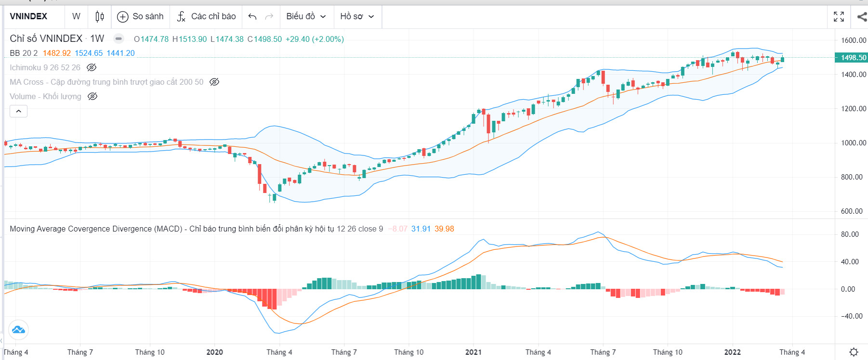Collapse the indicator legend list

18,111
